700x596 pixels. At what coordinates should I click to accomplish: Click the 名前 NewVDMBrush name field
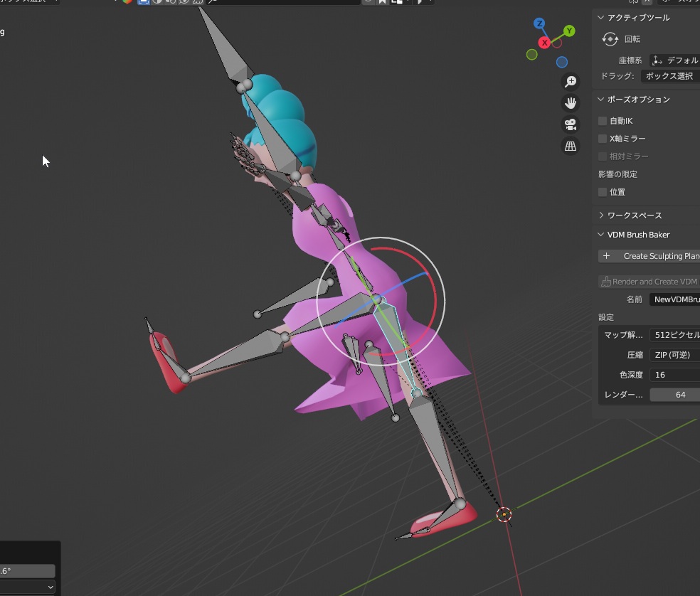click(x=674, y=299)
